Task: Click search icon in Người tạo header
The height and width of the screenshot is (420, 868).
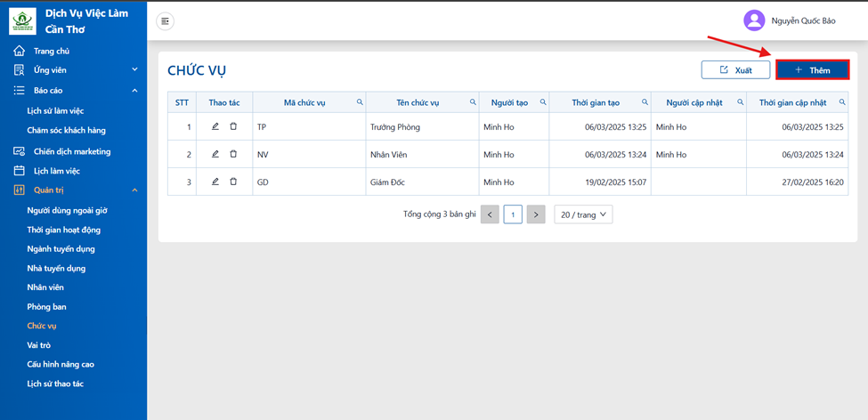Action: [543, 101]
